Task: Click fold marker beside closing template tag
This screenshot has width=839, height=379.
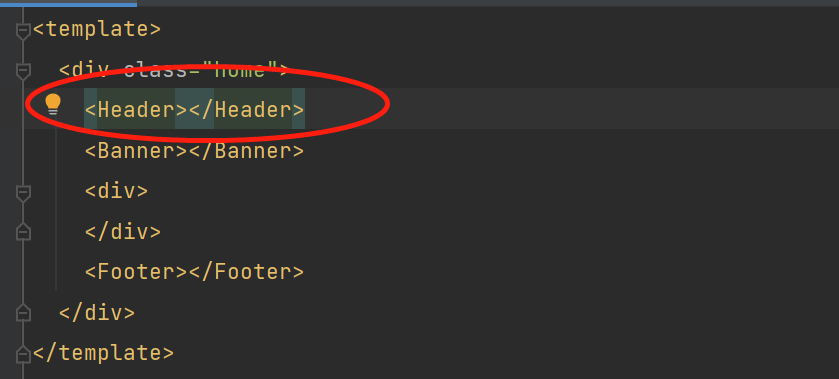Action: click(x=23, y=353)
